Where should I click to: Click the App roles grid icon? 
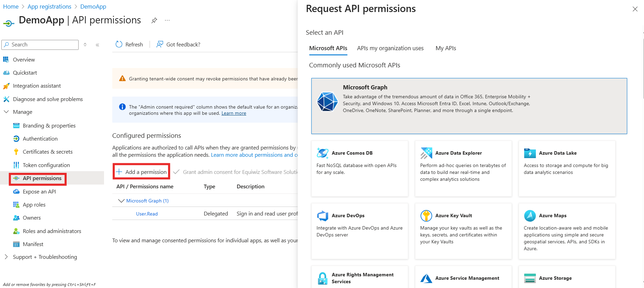[x=16, y=205]
